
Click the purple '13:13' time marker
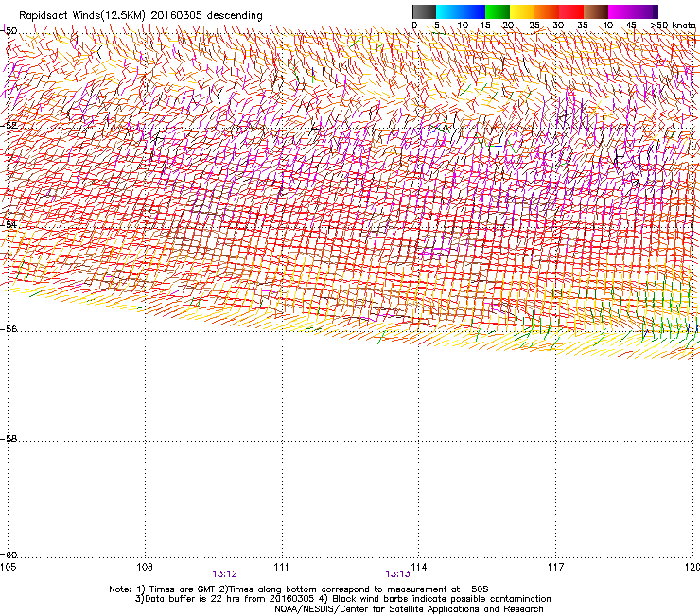397,574
